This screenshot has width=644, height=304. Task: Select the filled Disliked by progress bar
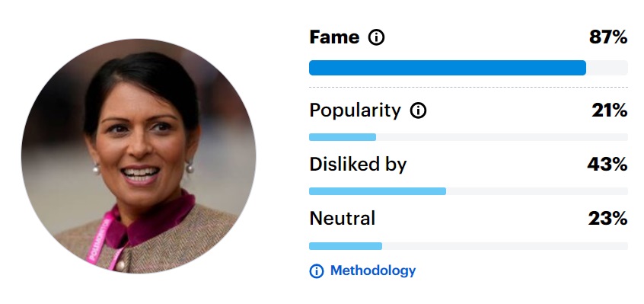(378, 191)
